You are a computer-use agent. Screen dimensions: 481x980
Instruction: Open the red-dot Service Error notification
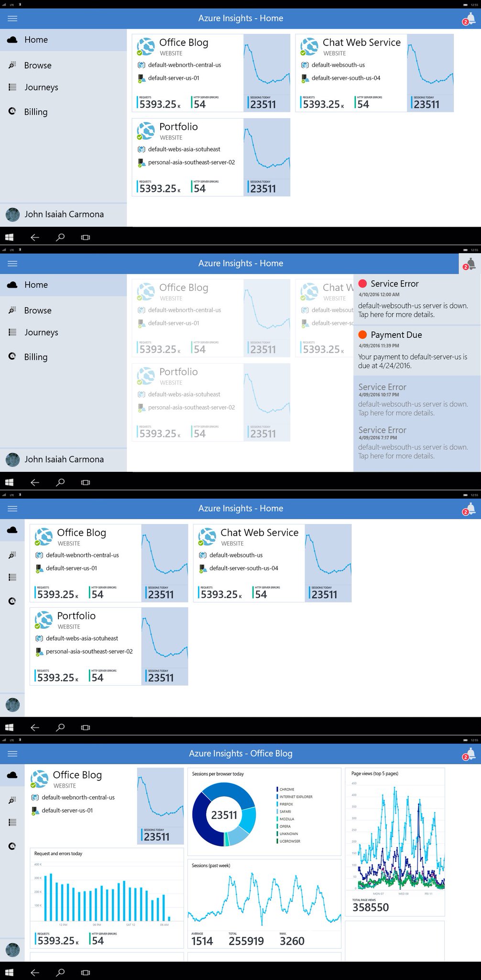click(413, 299)
